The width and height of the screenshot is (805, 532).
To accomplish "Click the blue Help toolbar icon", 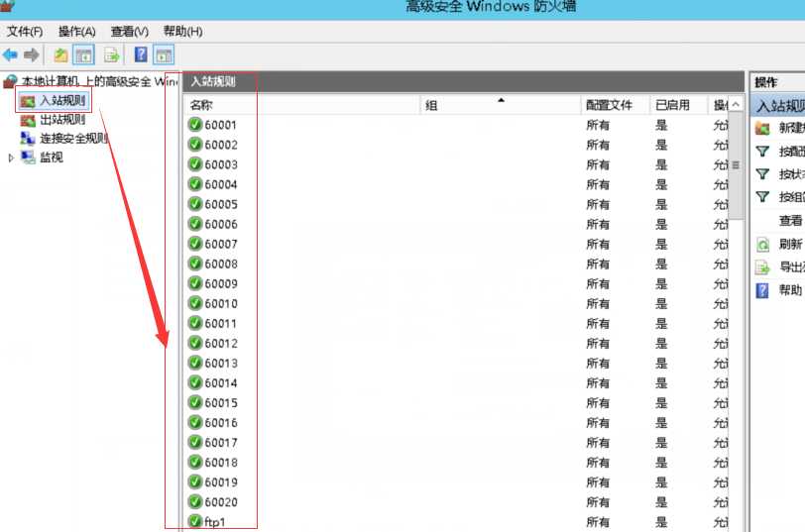I will point(141,54).
